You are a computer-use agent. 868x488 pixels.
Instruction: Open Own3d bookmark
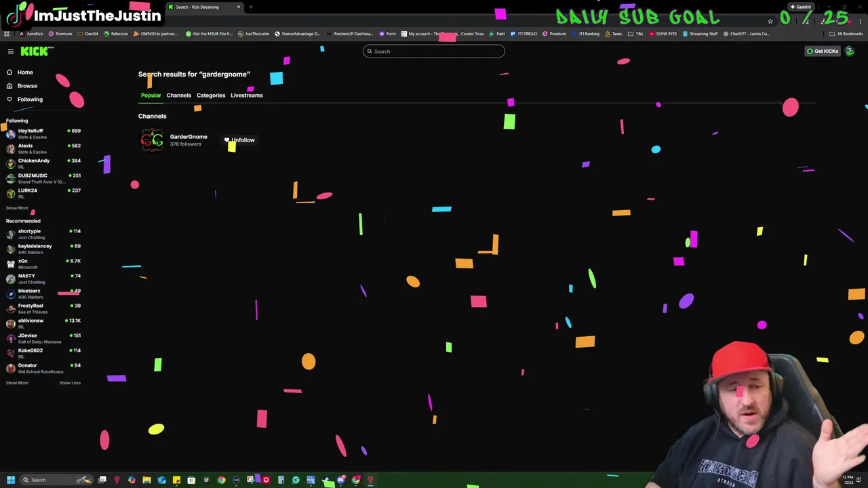[x=88, y=34]
